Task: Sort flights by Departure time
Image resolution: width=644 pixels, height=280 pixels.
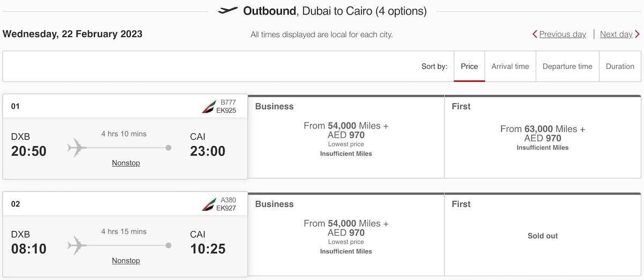Action: (567, 67)
